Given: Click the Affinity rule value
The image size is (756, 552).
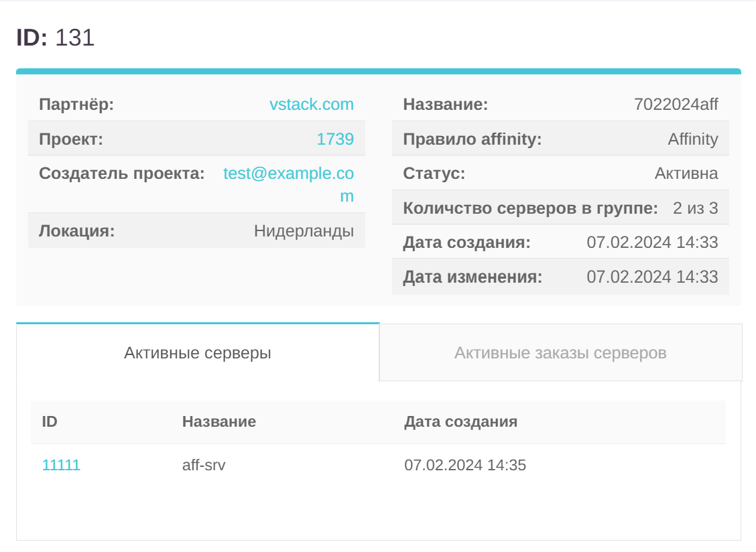Looking at the screenshot, I should (x=692, y=139).
